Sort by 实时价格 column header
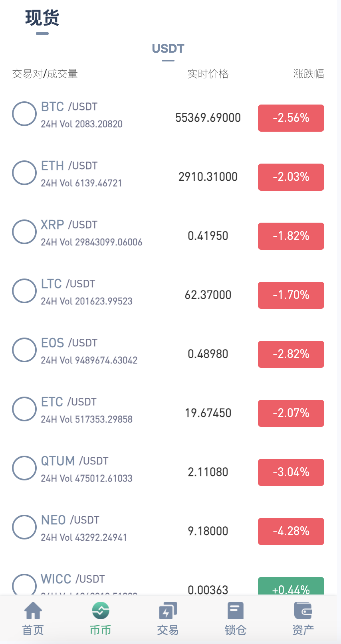This screenshot has height=644, width=341. tap(208, 74)
